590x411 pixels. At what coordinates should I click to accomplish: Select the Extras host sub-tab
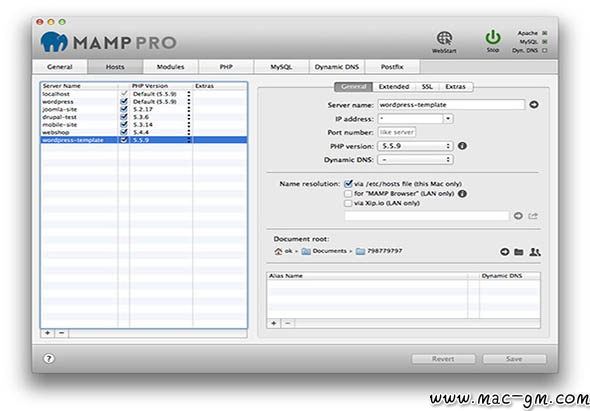pyautogui.click(x=456, y=87)
